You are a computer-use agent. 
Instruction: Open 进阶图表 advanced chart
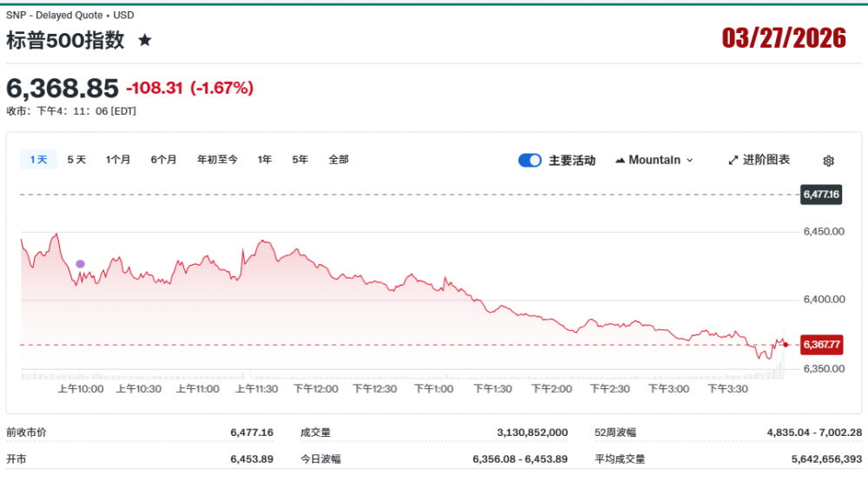(759, 160)
